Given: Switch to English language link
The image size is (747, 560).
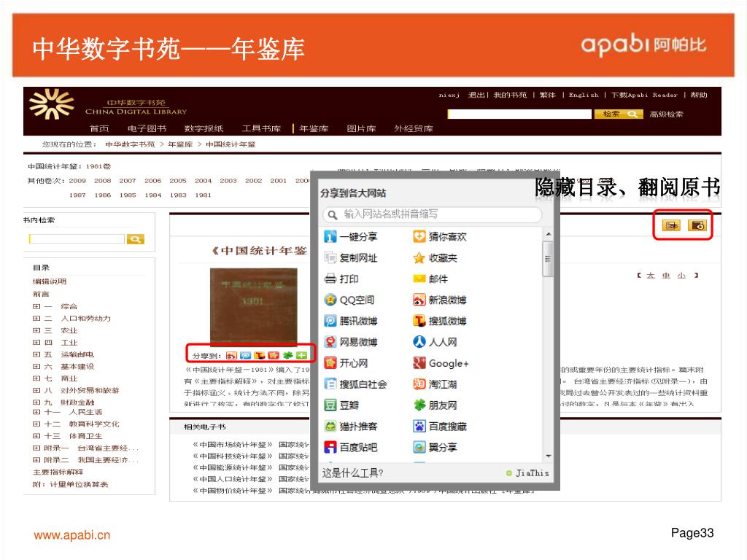Looking at the screenshot, I should click(584, 95).
